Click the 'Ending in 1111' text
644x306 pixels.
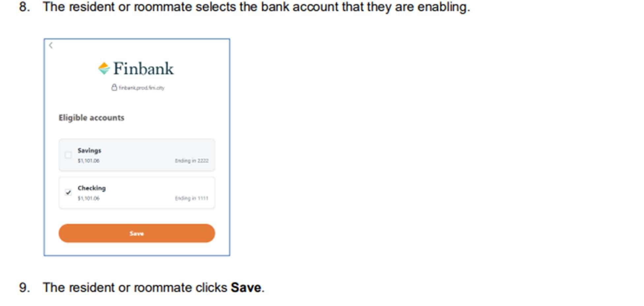192,198
